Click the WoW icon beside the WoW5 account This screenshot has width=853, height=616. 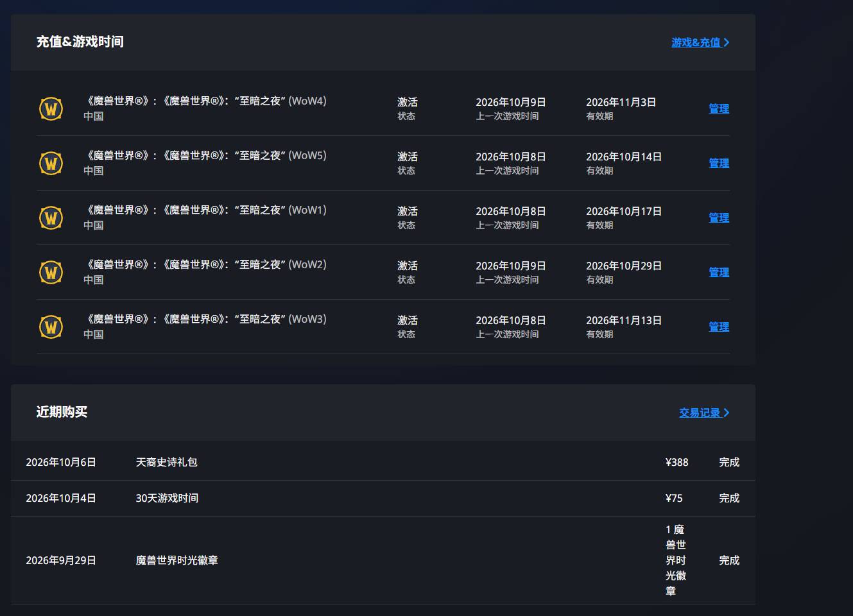(x=51, y=163)
